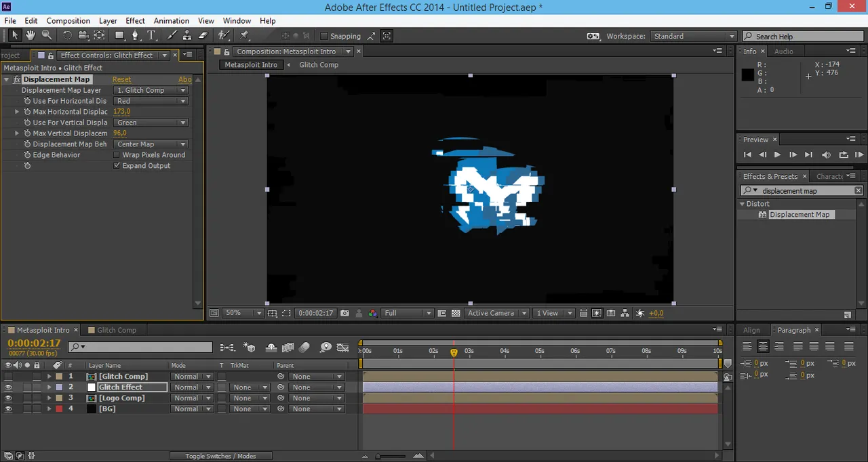Open the 50% magnification dropdown

point(243,313)
